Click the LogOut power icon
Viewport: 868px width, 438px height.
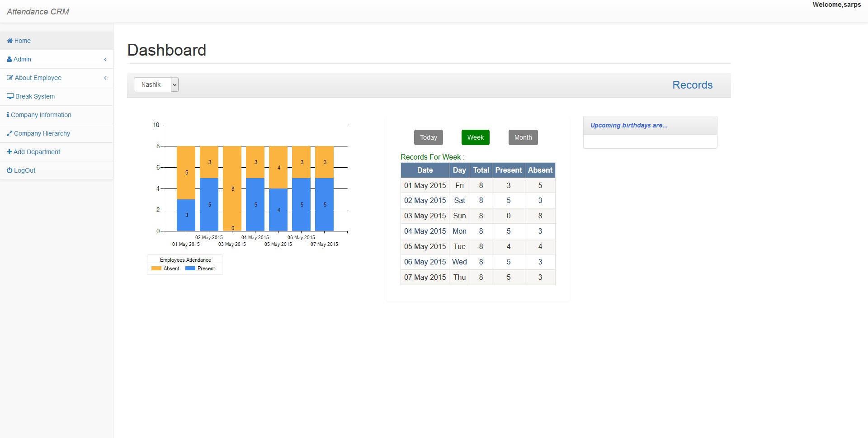coord(9,170)
